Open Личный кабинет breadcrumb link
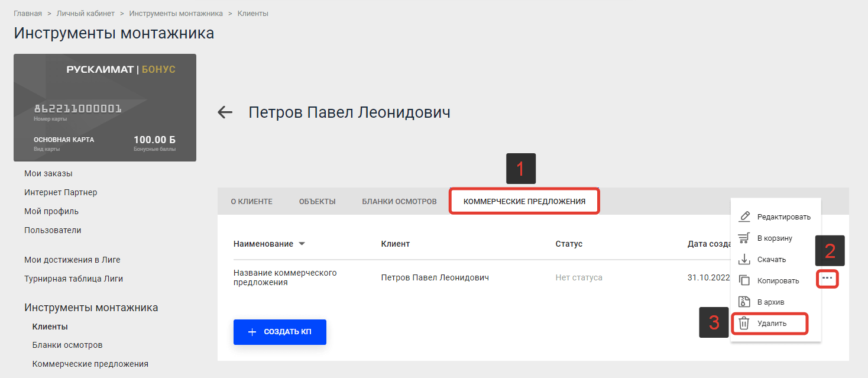Image resolution: width=868 pixels, height=378 pixels. click(x=86, y=13)
